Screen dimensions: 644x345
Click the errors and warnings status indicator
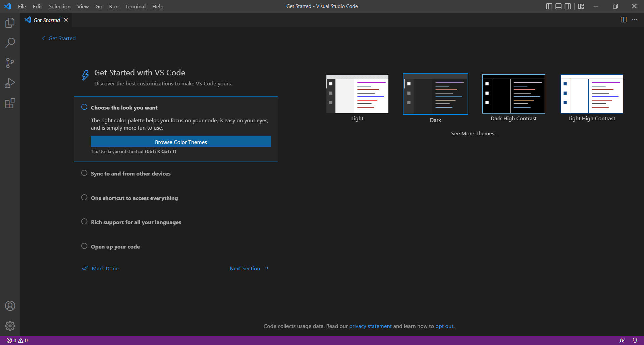17,340
